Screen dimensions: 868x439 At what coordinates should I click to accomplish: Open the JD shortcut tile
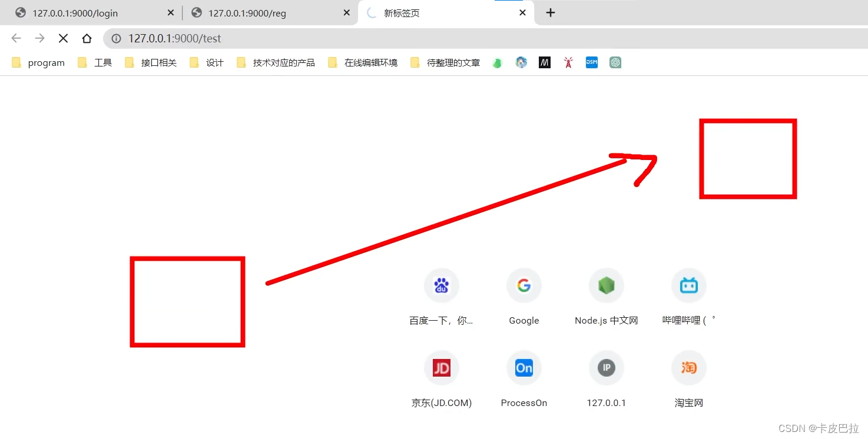442,368
